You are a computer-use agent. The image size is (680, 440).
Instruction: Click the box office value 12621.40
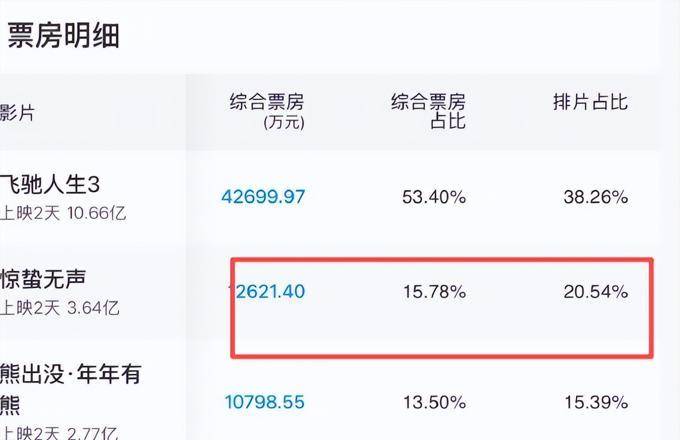tap(265, 292)
